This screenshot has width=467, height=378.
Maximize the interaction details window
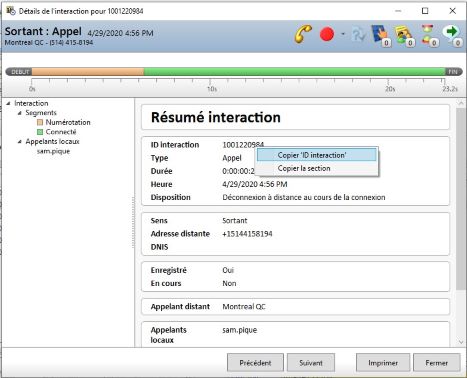(425, 11)
